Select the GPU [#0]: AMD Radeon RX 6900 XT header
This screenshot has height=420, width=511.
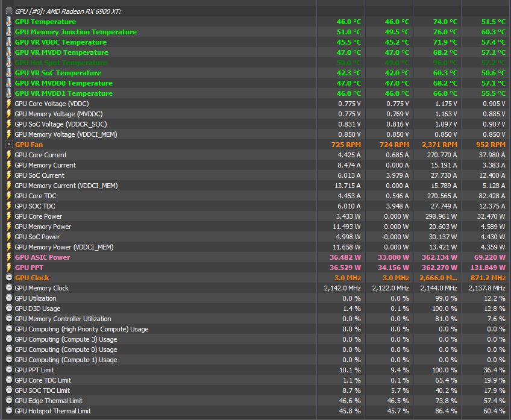(68, 11)
